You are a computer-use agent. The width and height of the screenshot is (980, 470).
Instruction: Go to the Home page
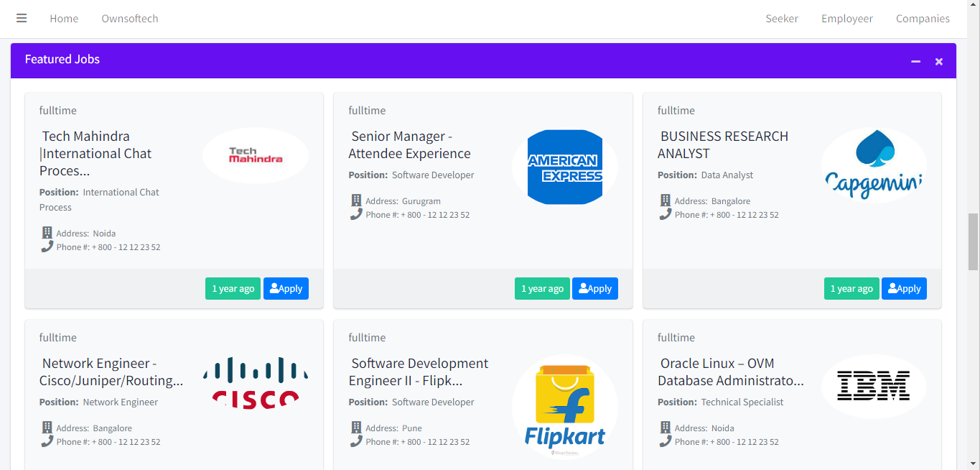point(64,19)
